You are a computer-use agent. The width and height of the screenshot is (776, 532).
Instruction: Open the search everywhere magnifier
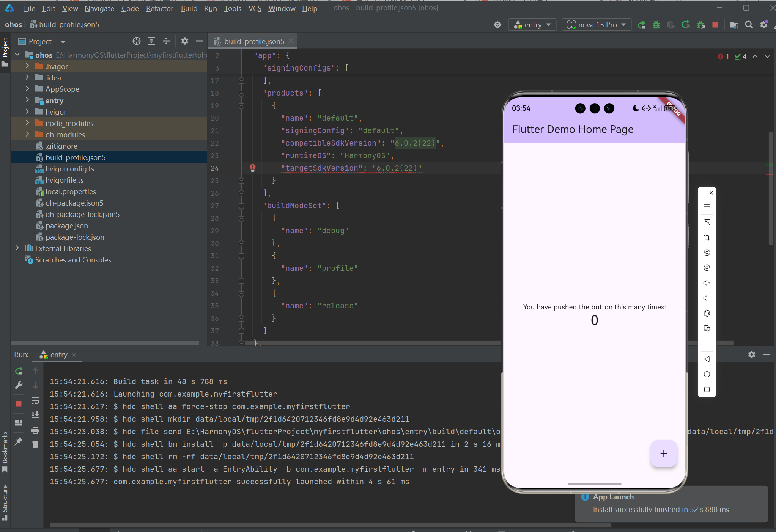pyautogui.click(x=749, y=25)
